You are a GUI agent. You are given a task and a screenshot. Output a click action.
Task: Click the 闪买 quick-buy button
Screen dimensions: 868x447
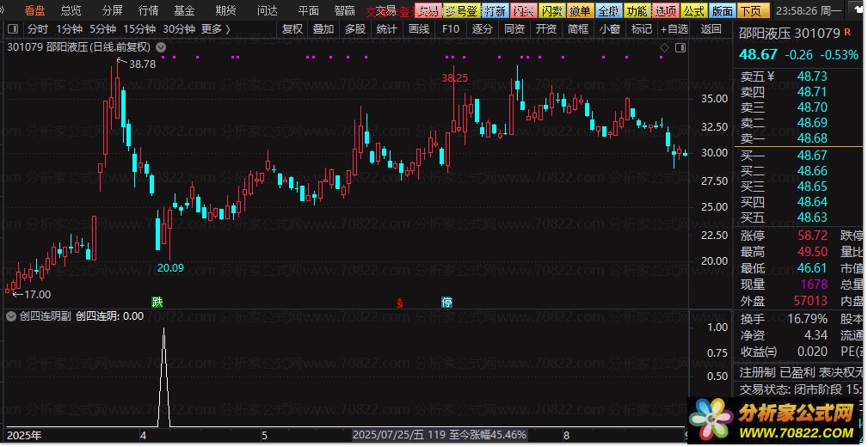coord(523,10)
